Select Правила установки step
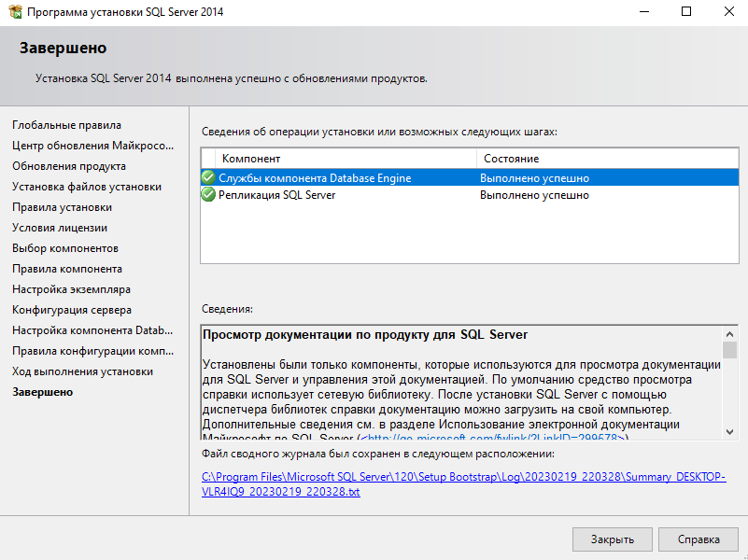This screenshot has height=560, width=748. 62,207
